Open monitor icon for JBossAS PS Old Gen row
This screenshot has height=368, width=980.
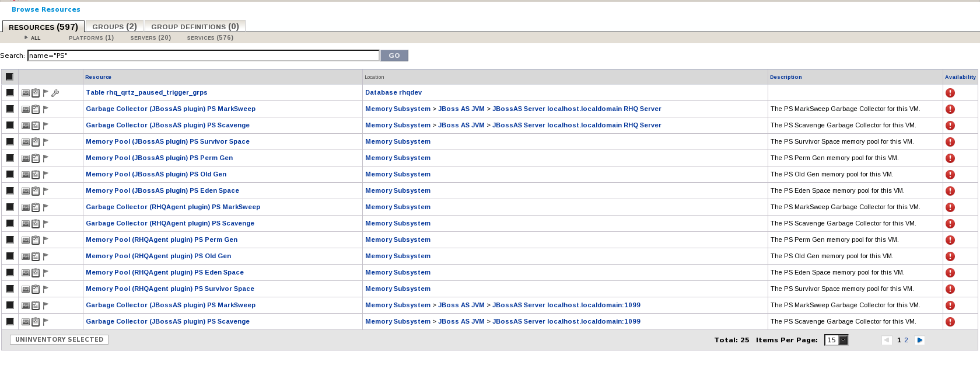26,175
